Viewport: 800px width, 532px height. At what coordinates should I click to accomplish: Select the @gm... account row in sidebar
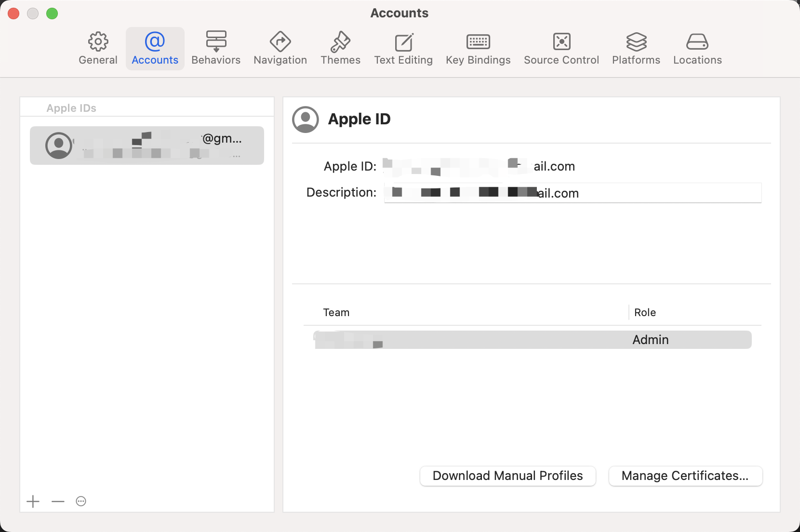coord(147,146)
